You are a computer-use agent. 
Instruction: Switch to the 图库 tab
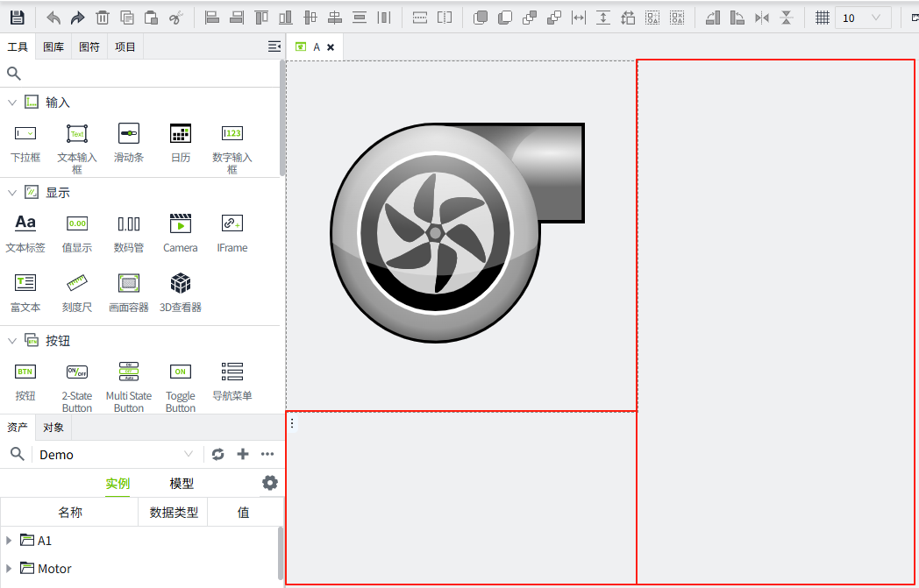(53, 46)
